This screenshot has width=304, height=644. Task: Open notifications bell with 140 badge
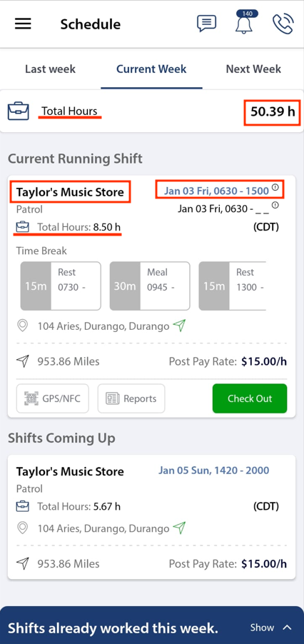coord(245,23)
